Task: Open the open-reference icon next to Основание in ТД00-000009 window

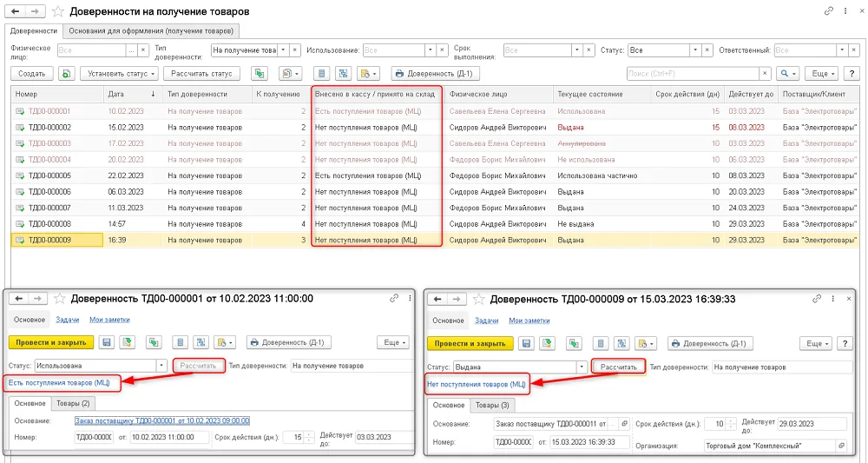Action: [x=624, y=424]
